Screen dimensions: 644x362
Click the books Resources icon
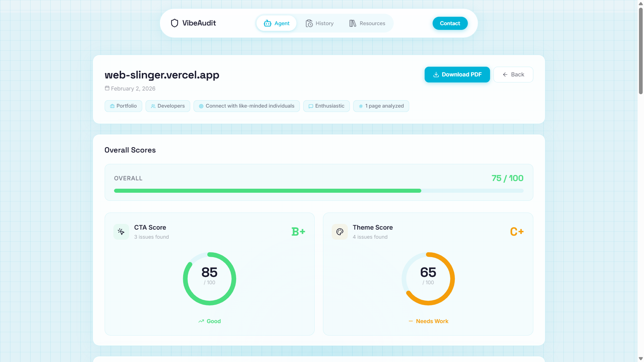tap(353, 23)
